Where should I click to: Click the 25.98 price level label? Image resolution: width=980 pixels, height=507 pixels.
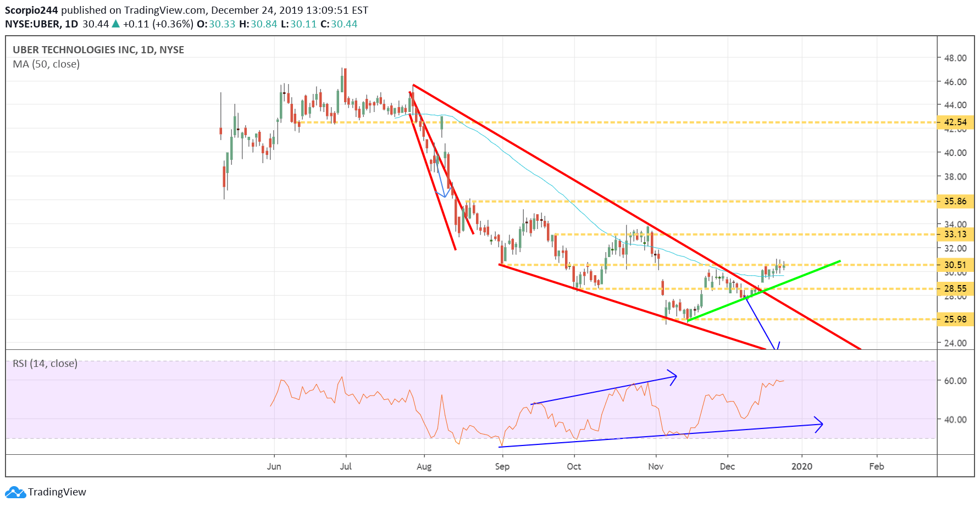coord(955,320)
